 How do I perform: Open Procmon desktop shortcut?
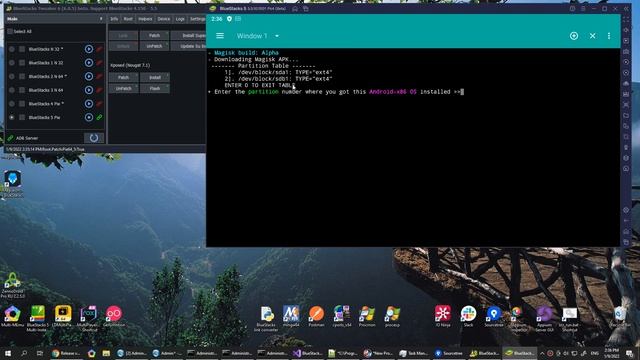[x=367, y=316]
